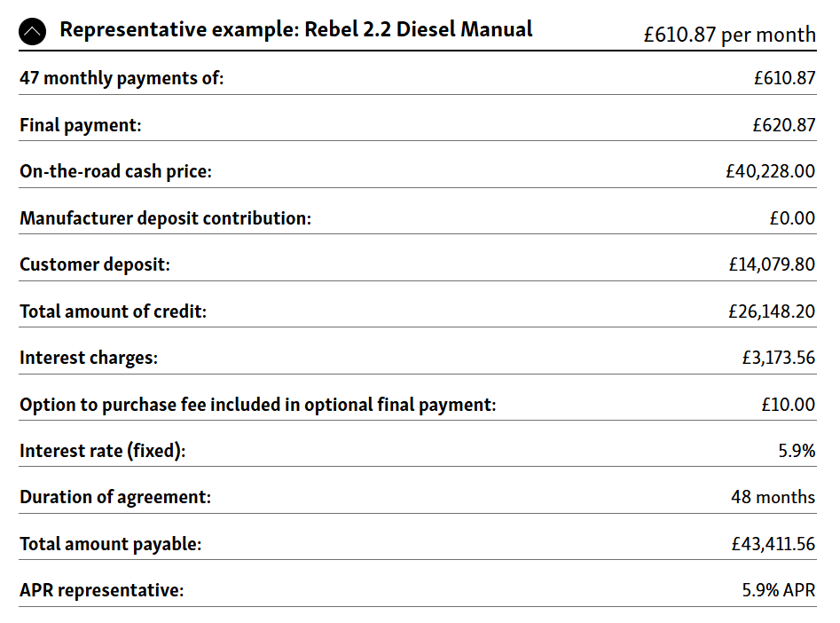Click the £26,148.20 credit amount
Viewport: 840px width, 623px height.
[x=770, y=311]
